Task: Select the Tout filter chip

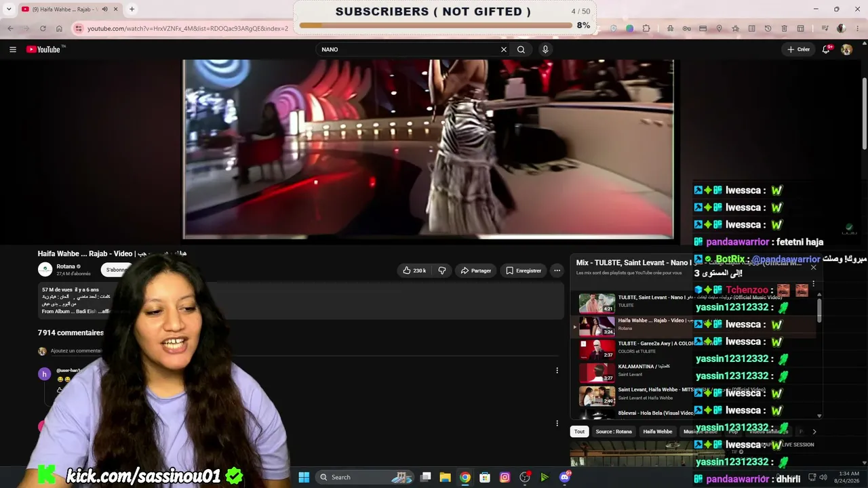Action: click(x=579, y=431)
